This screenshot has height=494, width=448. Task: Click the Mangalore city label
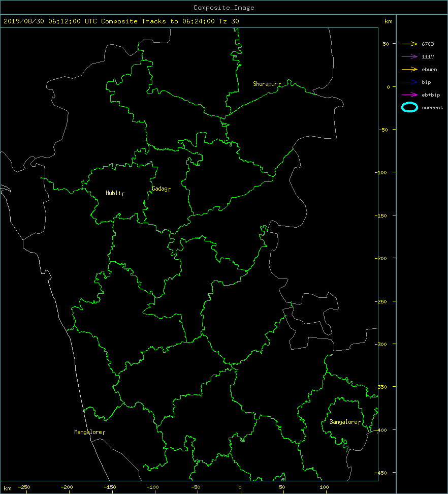click(88, 432)
